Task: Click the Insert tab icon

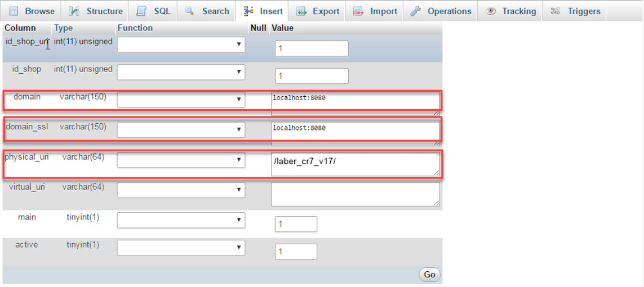Action: point(248,11)
